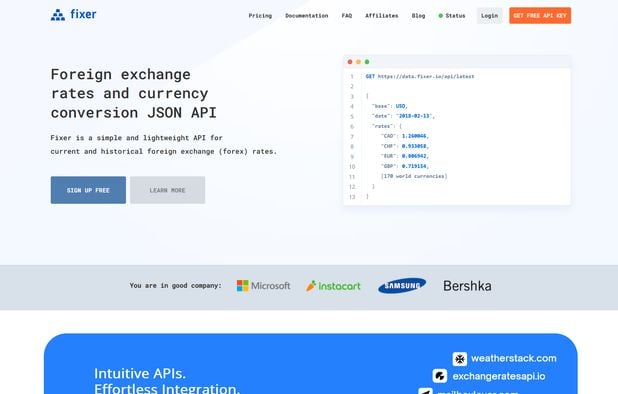Open the Affiliates page
Viewport: 618px width, 394px height.
point(382,16)
